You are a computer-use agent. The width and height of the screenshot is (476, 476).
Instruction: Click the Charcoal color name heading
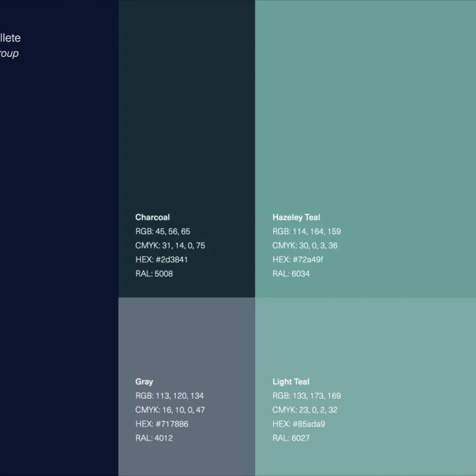click(x=153, y=217)
